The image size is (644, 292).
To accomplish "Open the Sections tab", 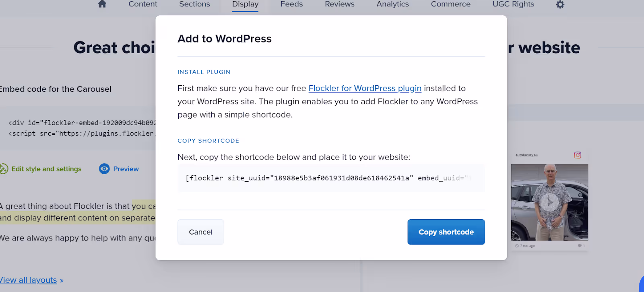I will click(x=194, y=4).
